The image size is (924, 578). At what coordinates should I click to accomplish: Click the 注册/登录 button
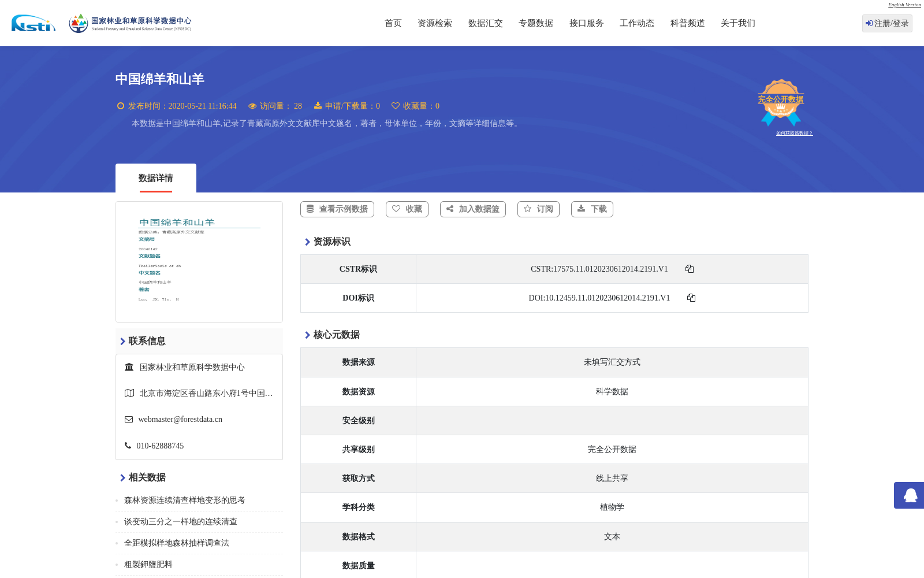[887, 23]
